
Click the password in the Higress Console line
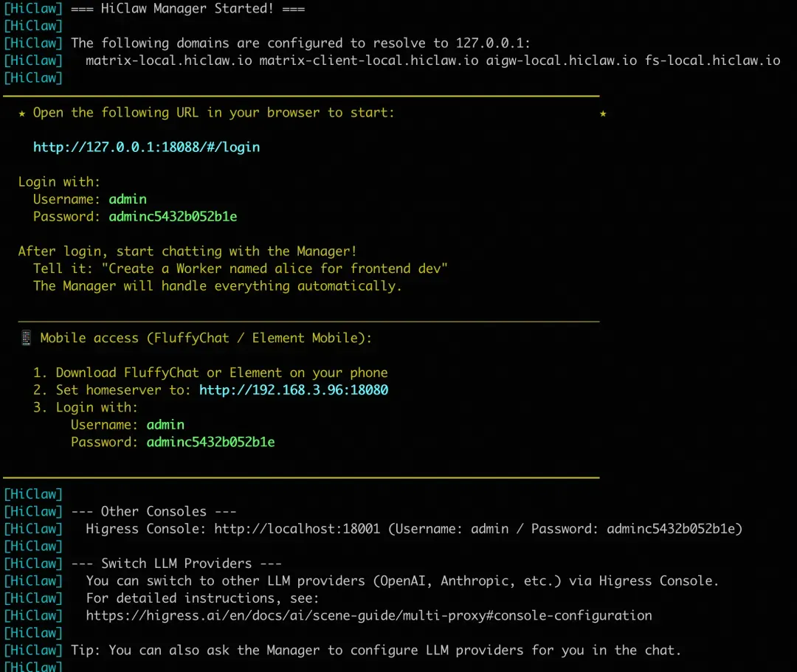pos(671,529)
